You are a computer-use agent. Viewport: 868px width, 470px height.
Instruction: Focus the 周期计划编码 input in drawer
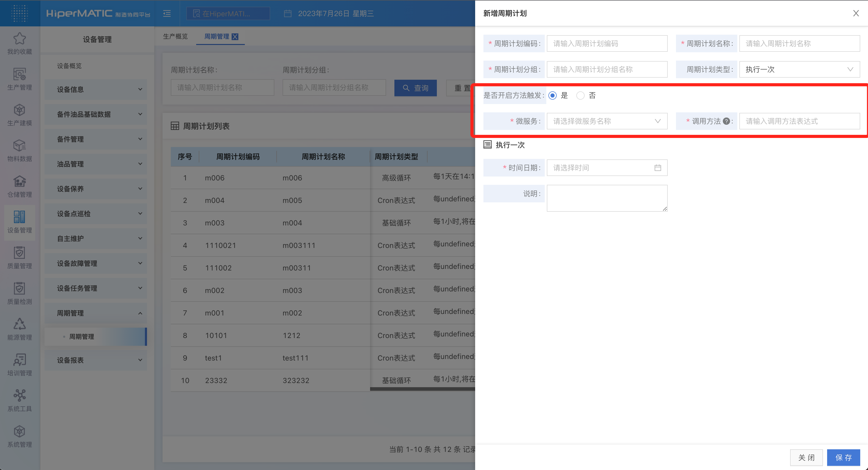click(x=607, y=43)
